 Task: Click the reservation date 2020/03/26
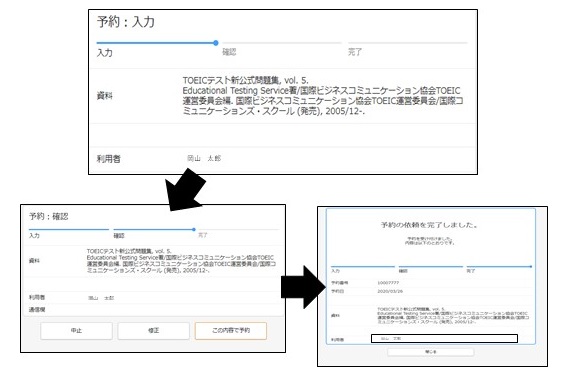390,291
